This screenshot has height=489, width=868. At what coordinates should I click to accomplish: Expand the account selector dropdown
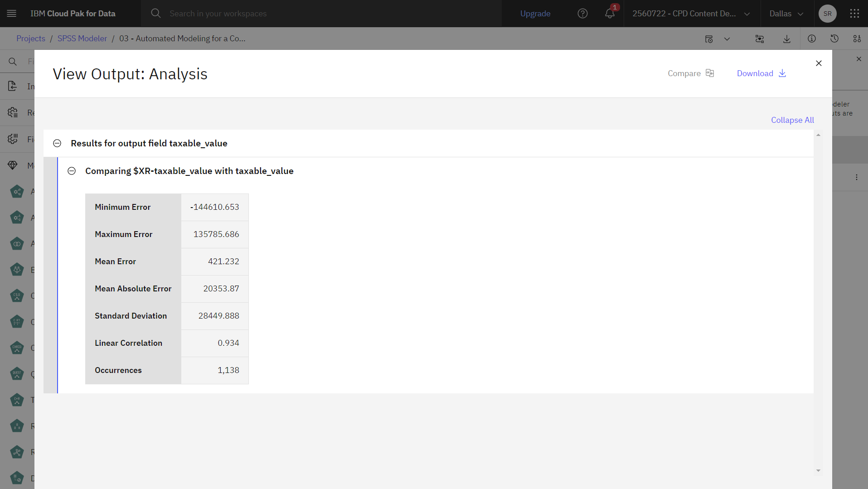coord(747,14)
